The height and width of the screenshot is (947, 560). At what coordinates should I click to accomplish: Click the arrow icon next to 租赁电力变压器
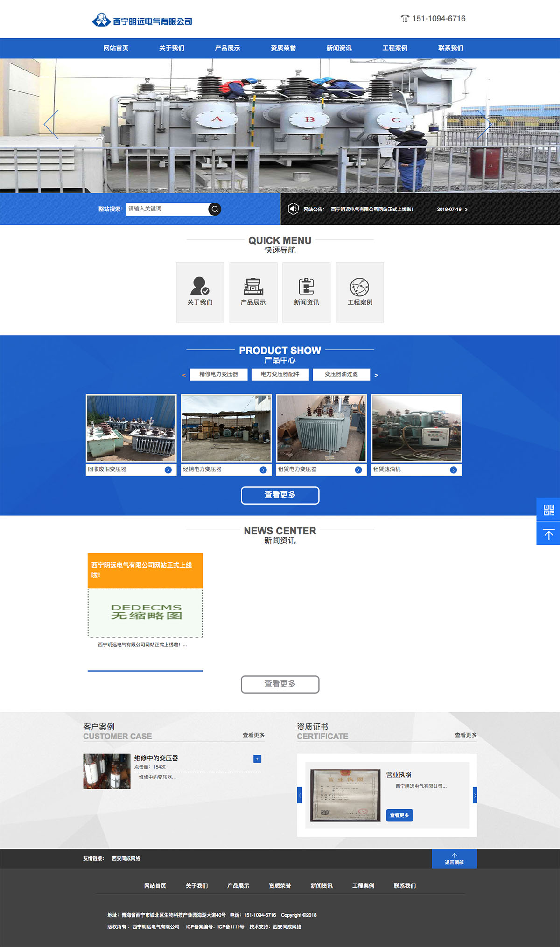coord(358,470)
